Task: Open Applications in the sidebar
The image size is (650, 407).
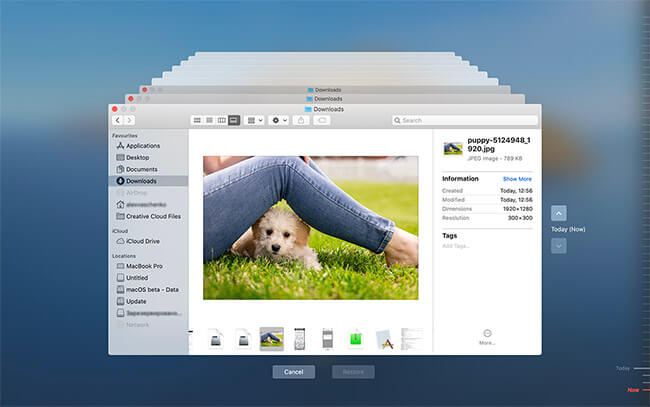Action: (142, 146)
